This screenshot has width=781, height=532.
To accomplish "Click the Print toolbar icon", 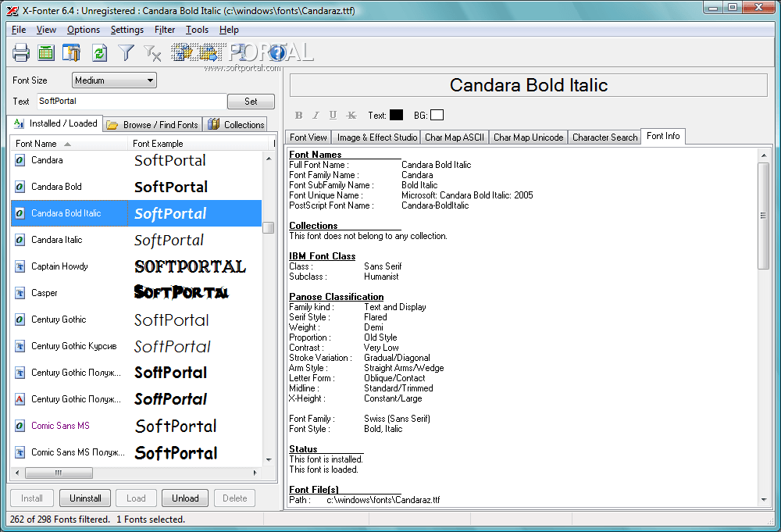I will (x=21, y=52).
